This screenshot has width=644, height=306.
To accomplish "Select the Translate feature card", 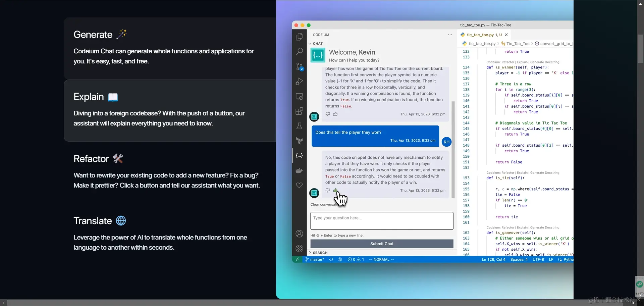I will point(170,235).
